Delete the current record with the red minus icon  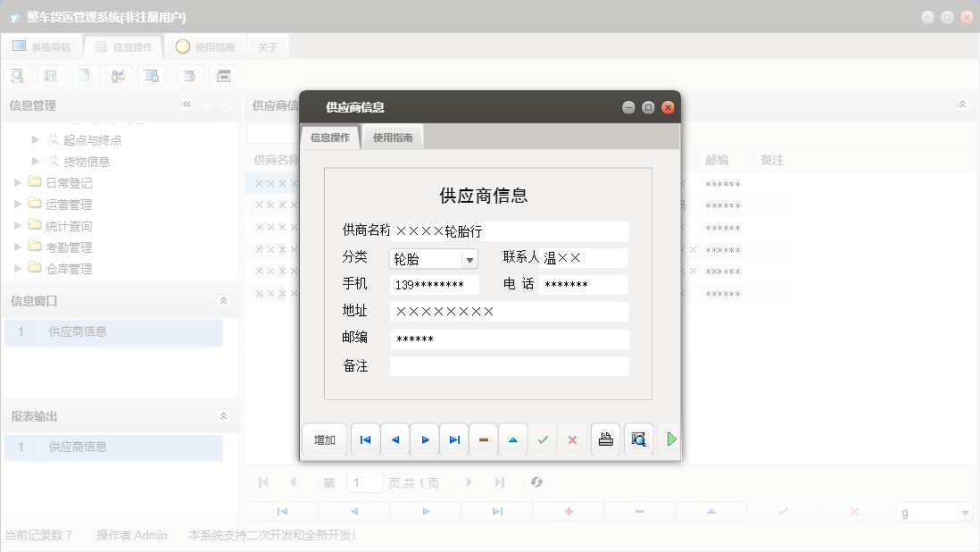483,439
